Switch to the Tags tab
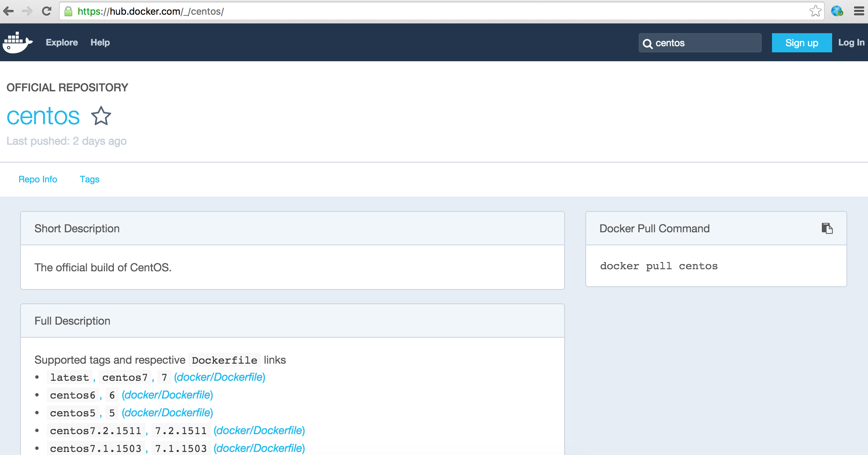 [90, 179]
